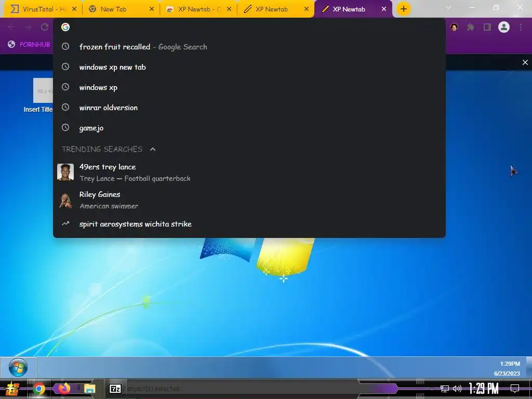This screenshot has height=399, width=532.
Task: Click the date 6/23/2023
Action: pos(507,374)
